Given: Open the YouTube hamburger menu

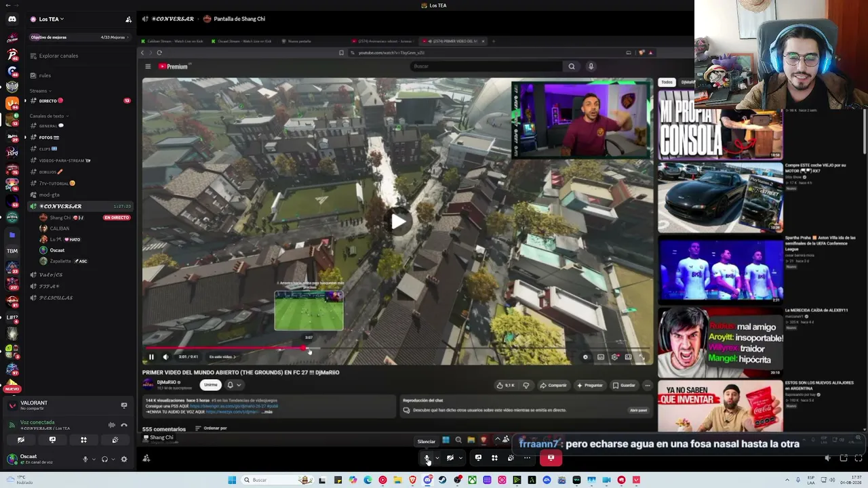Looking at the screenshot, I should pyautogui.click(x=148, y=66).
